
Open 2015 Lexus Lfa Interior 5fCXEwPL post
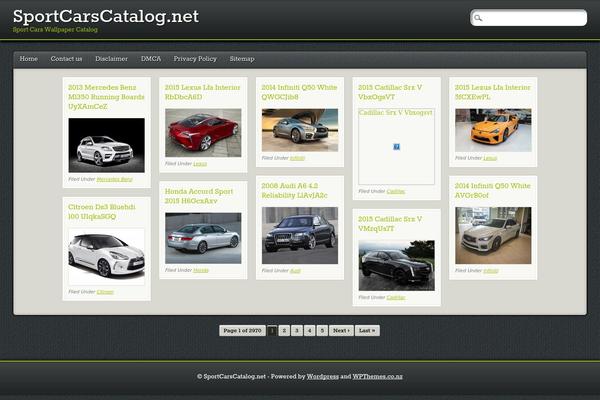point(492,92)
